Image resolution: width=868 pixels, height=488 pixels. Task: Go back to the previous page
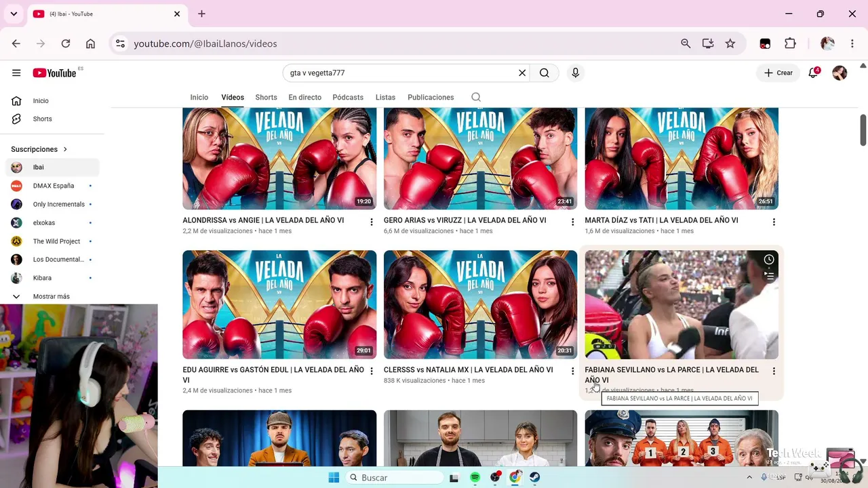pyautogui.click(x=16, y=43)
